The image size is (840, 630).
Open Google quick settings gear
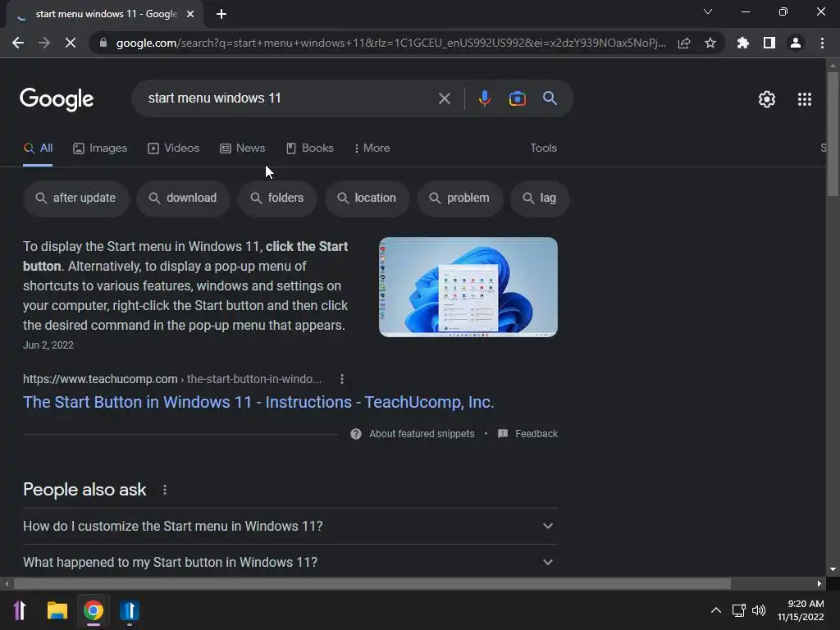pos(767,99)
